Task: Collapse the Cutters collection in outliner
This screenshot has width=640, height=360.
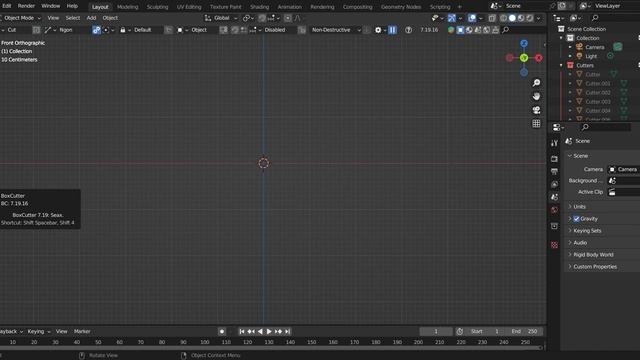Action: [561, 65]
